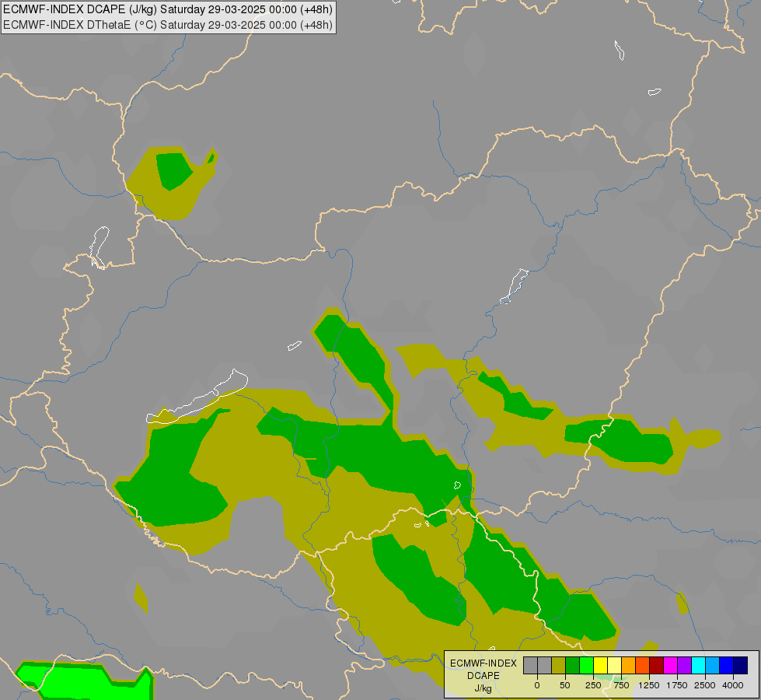Screen dimensions: 761x700
Task: Click the DCAPE label in legend
Action: [x=483, y=676]
